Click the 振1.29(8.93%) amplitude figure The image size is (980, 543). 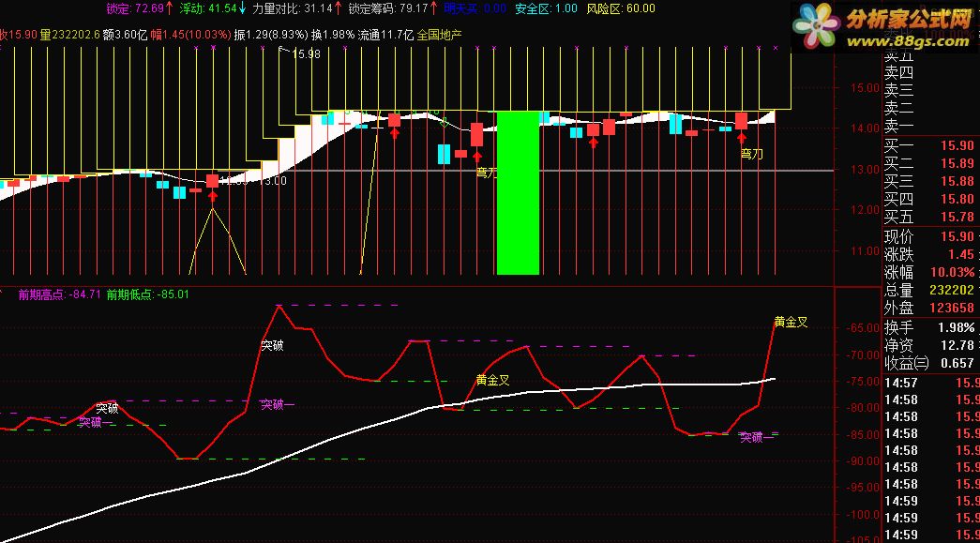pos(271,35)
